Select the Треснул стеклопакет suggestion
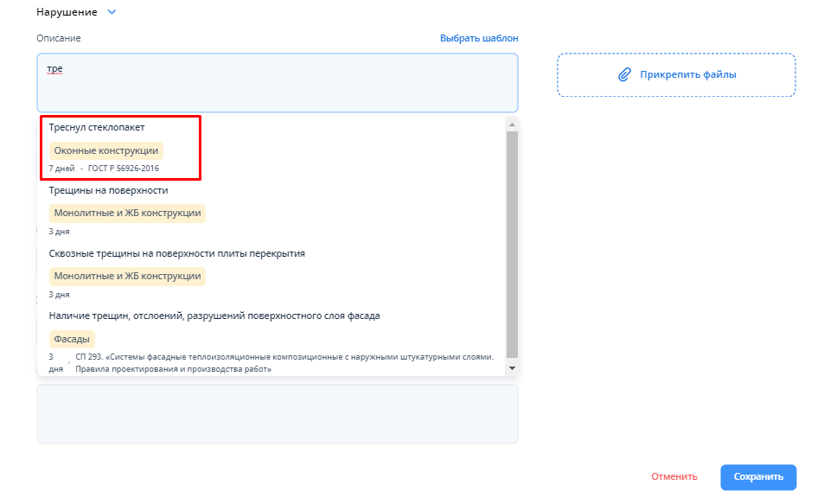This screenshot has height=504, width=830. (97, 128)
